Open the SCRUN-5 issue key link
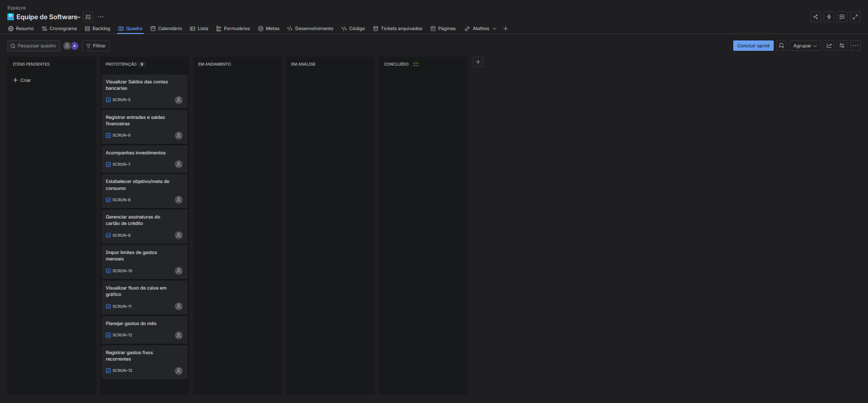 coord(121,100)
